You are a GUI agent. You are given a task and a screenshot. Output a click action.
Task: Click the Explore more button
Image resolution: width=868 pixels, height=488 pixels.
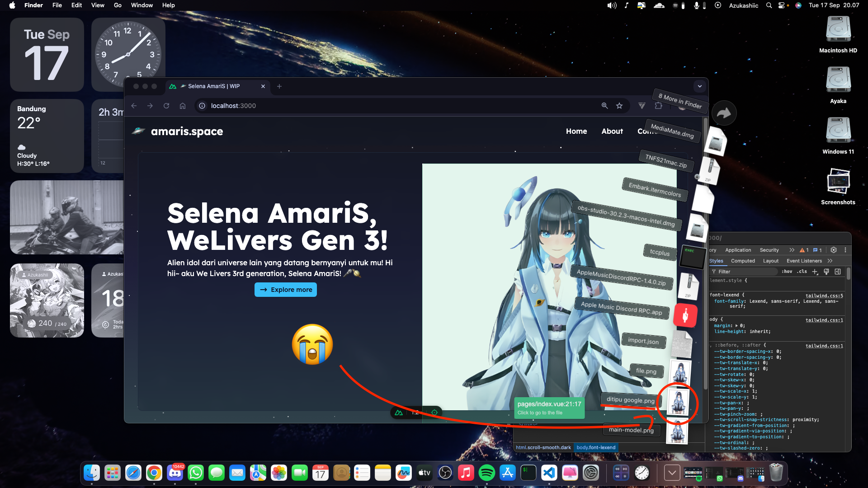(285, 290)
